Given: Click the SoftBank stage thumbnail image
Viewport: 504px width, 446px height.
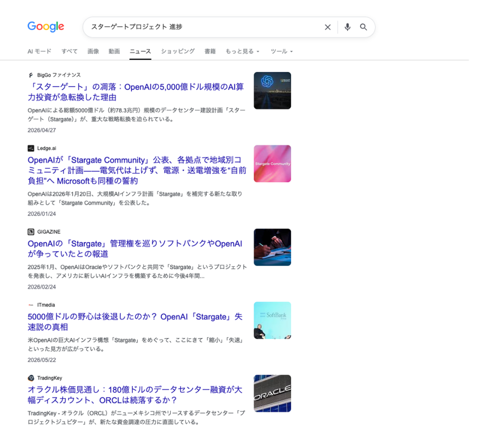Looking at the screenshot, I should point(272,320).
